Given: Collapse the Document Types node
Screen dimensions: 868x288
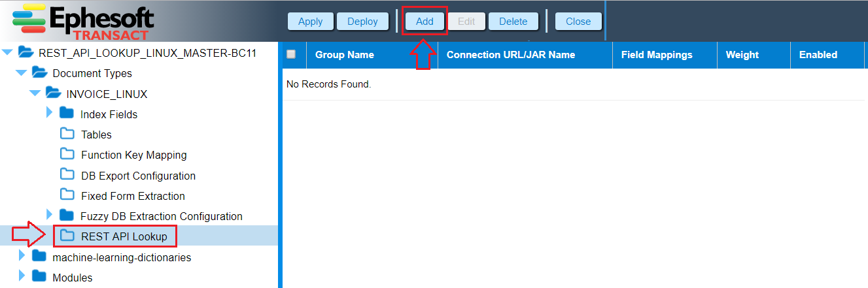Looking at the screenshot, I should pyautogui.click(x=21, y=73).
